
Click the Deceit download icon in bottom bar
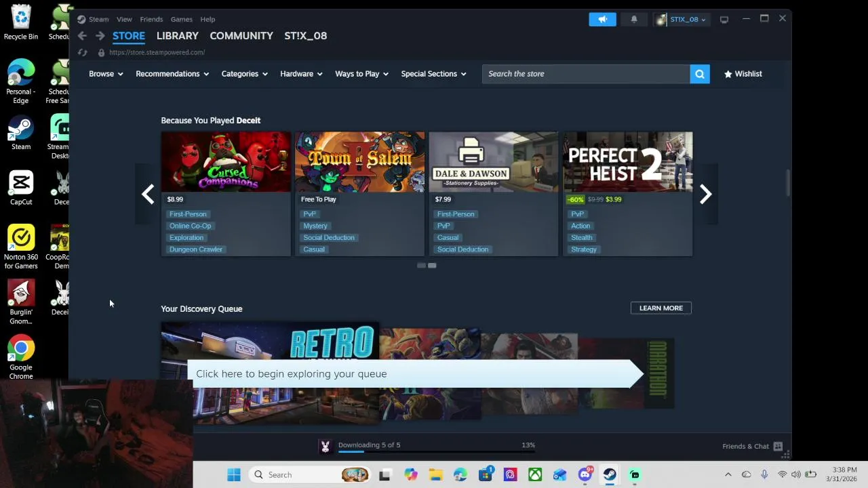pyautogui.click(x=325, y=446)
